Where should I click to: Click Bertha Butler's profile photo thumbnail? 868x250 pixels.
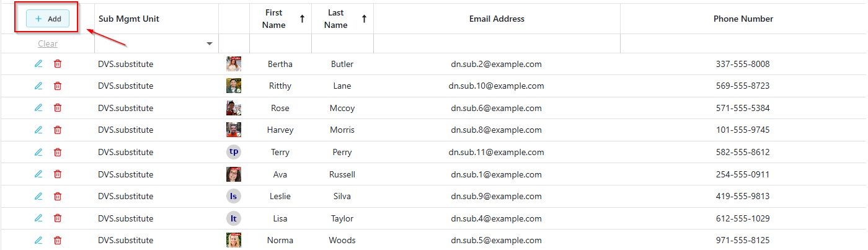[x=234, y=64]
